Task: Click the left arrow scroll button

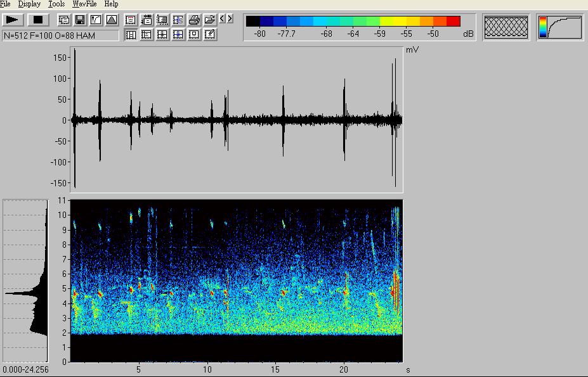Action: [x=221, y=19]
